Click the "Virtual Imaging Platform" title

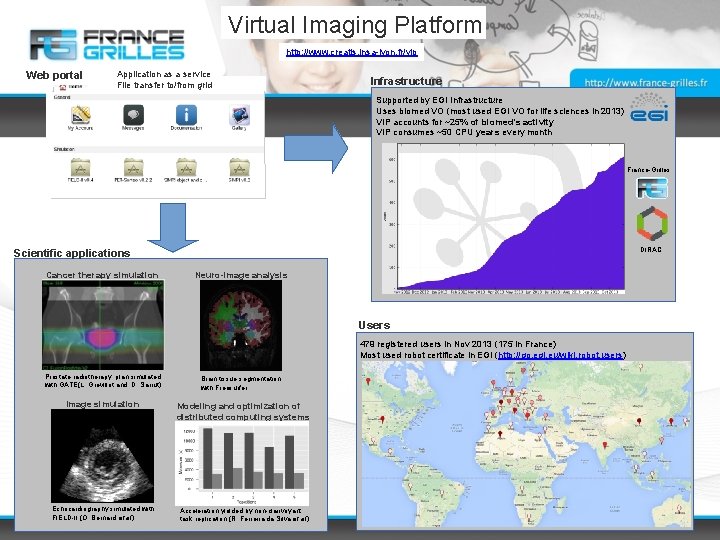354,24
